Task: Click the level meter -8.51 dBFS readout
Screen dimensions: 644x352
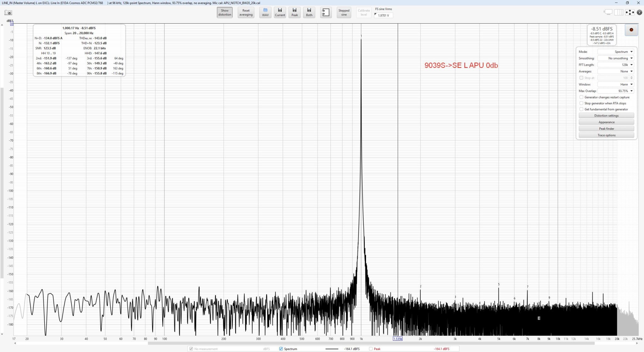Action: click(x=602, y=29)
